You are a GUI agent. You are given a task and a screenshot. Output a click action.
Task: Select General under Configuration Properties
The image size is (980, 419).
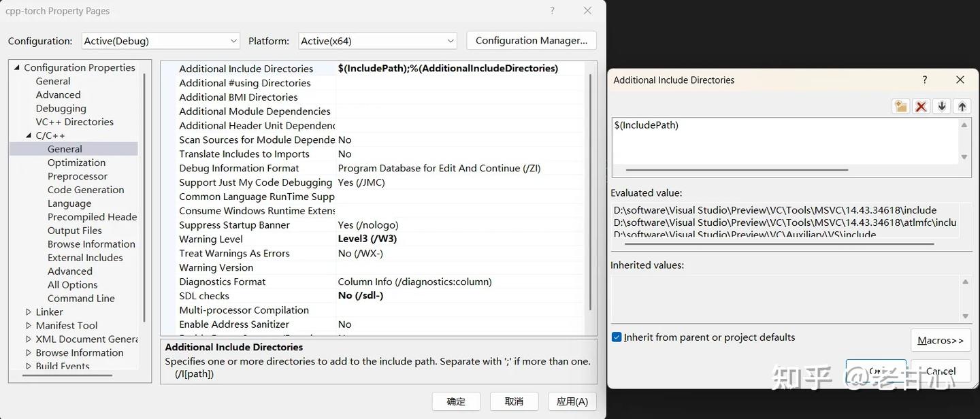coord(53,81)
